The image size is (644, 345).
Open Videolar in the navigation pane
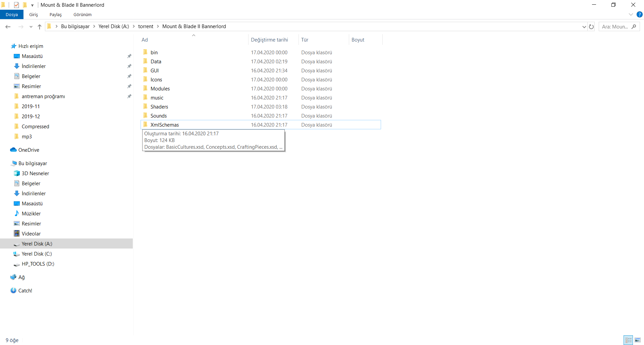coord(31,234)
